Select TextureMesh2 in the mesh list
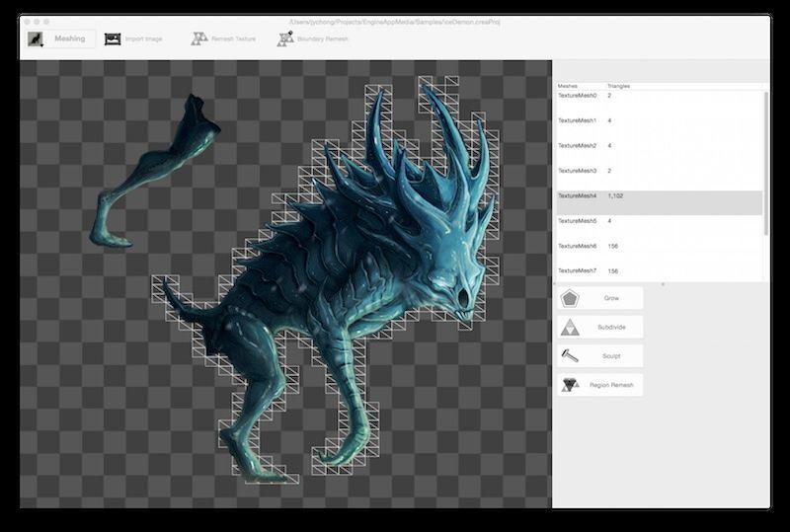The image size is (790, 532). click(x=659, y=153)
